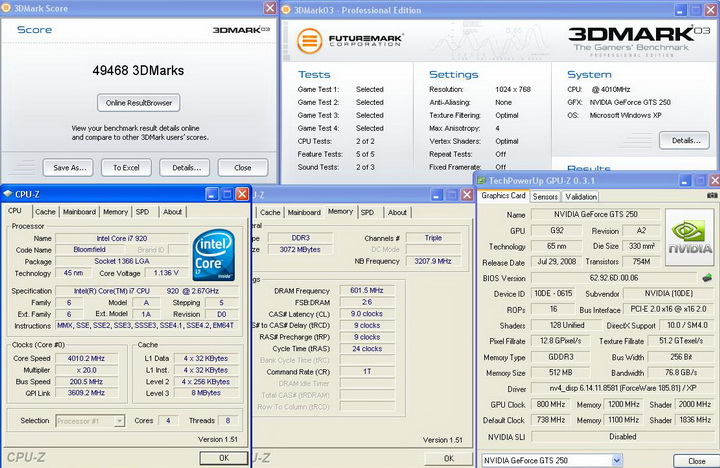Image resolution: width=720 pixels, height=468 pixels.
Task: Click the Channels # Triple value
Action: tap(433, 238)
